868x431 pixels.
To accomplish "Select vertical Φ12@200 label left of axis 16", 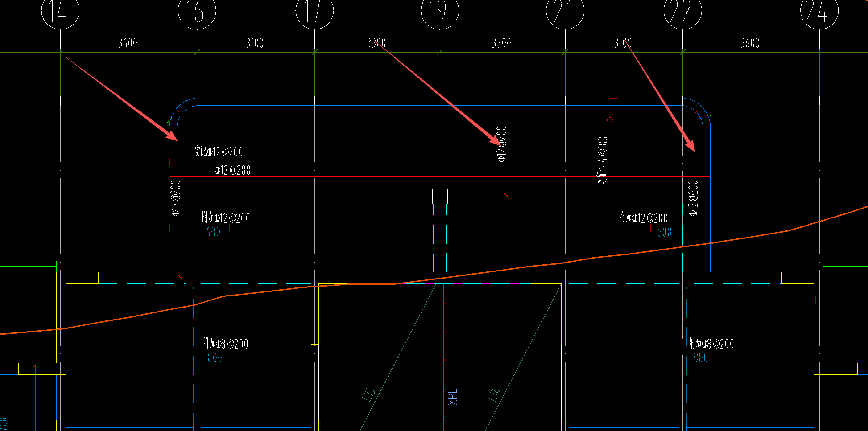I will [176, 197].
